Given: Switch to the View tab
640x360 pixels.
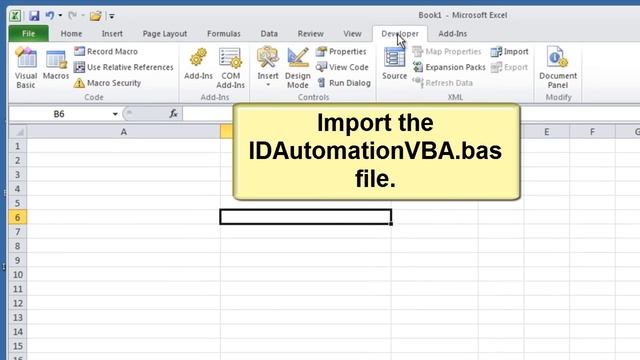Looking at the screenshot, I should [x=352, y=33].
